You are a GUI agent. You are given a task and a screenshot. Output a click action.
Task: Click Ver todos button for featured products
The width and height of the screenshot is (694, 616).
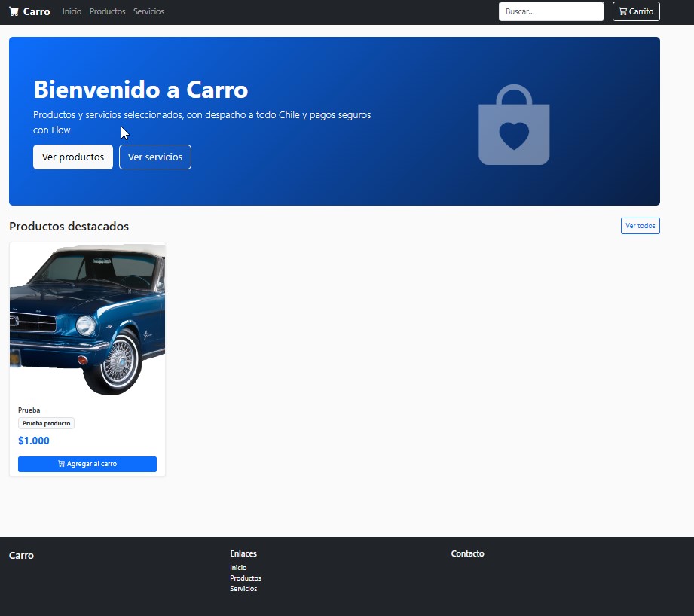point(640,226)
